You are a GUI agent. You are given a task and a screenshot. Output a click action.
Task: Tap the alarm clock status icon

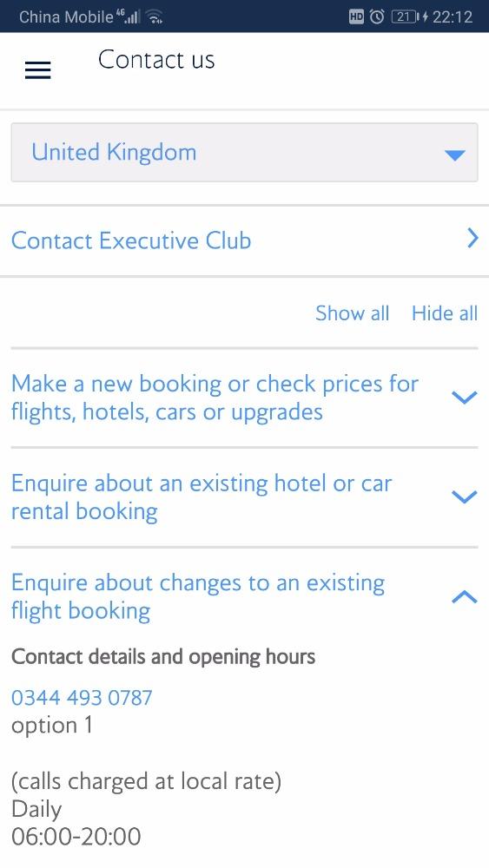tap(377, 17)
